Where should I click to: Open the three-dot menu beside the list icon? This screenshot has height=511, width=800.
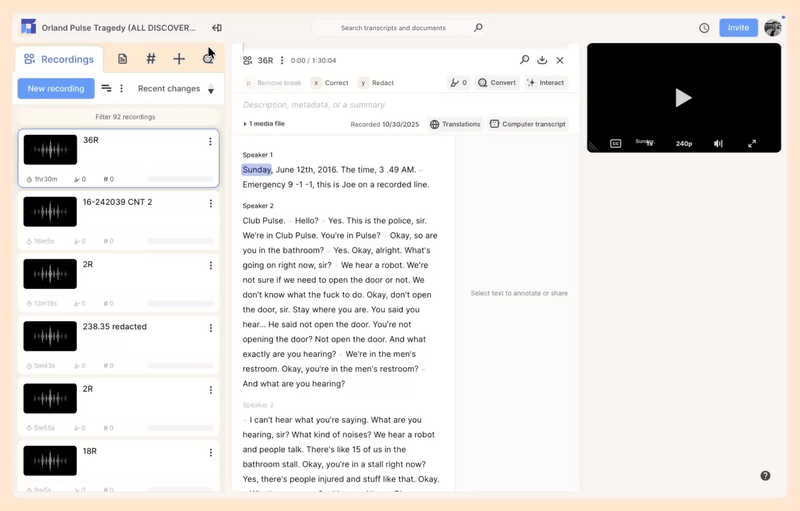(121, 88)
